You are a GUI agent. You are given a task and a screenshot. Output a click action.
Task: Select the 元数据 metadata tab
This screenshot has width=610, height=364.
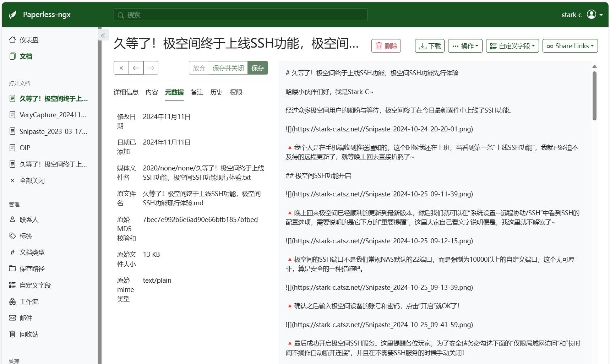(x=174, y=92)
